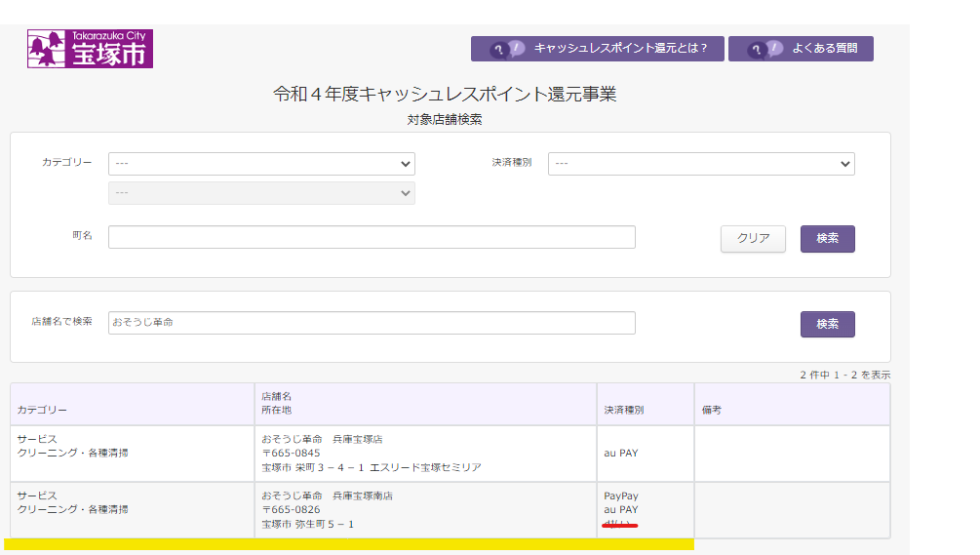Open the greyed-out subcategory dropdown under カテゴリー
Screen dimensions: 980x555
(x=261, y=193)
